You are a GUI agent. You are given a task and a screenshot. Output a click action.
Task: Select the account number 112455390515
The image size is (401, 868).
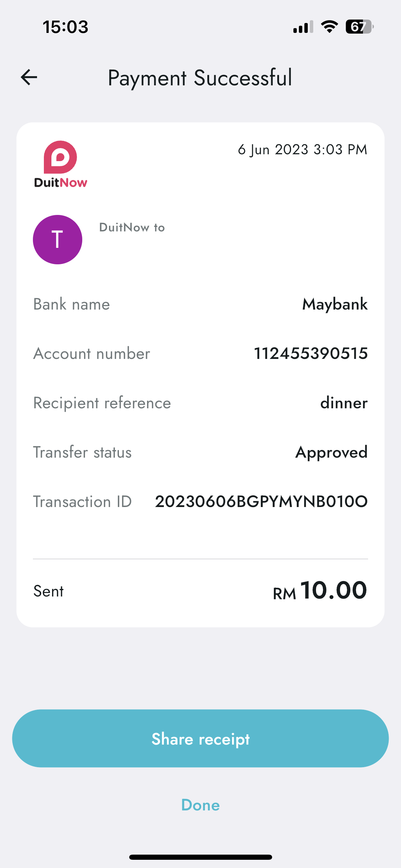coord(311,353)
